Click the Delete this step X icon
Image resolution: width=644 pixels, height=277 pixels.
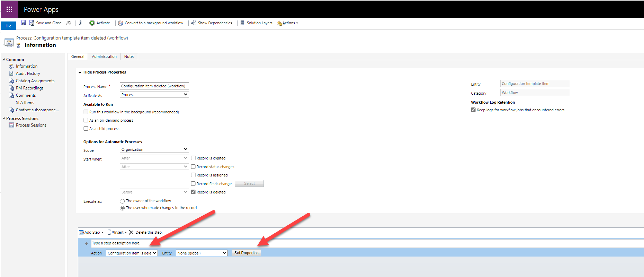131,232
